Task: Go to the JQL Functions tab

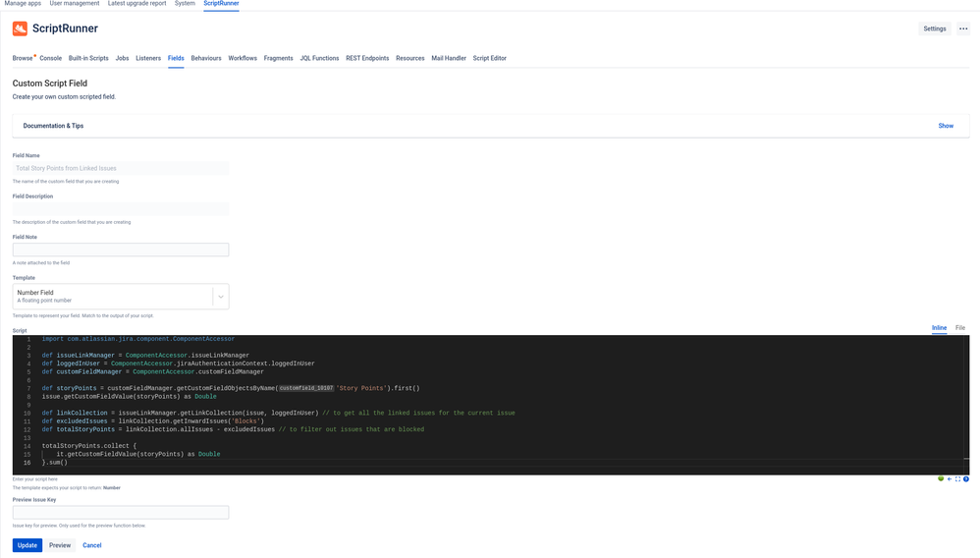Action: tap(319, 58)
